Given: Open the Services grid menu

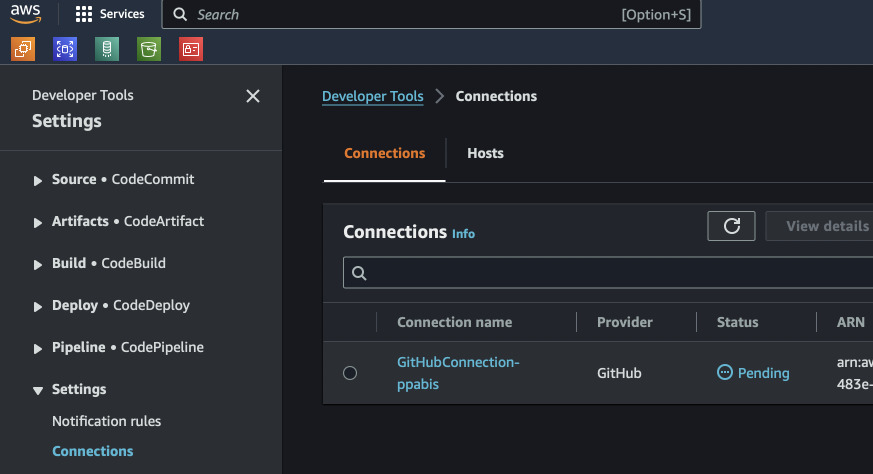Looking at the screenshot, I should coord(84,14).
